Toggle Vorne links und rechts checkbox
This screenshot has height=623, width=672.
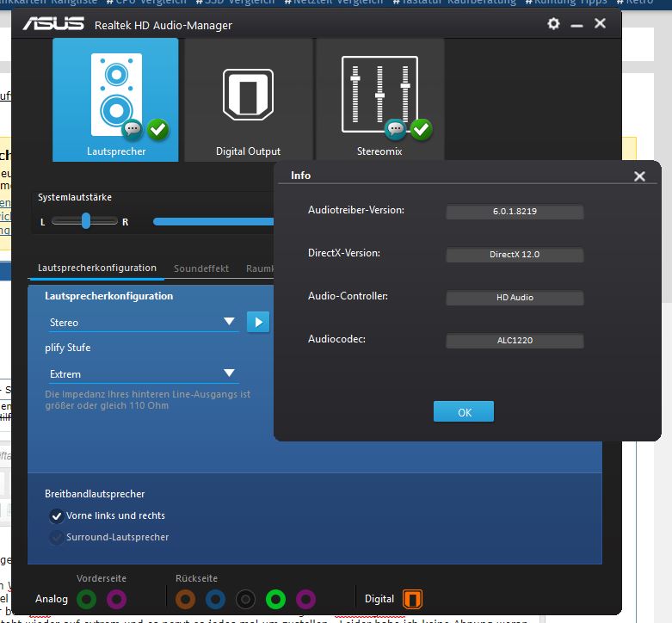pyautogui.click(x=56, y=516)
